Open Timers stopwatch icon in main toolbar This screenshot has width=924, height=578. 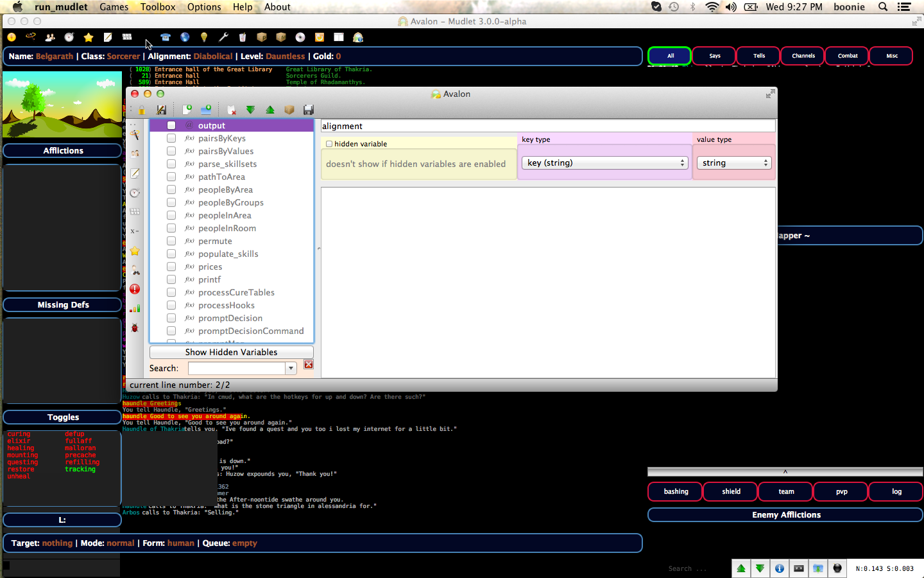pyautogui.click(x=69, y=37)
